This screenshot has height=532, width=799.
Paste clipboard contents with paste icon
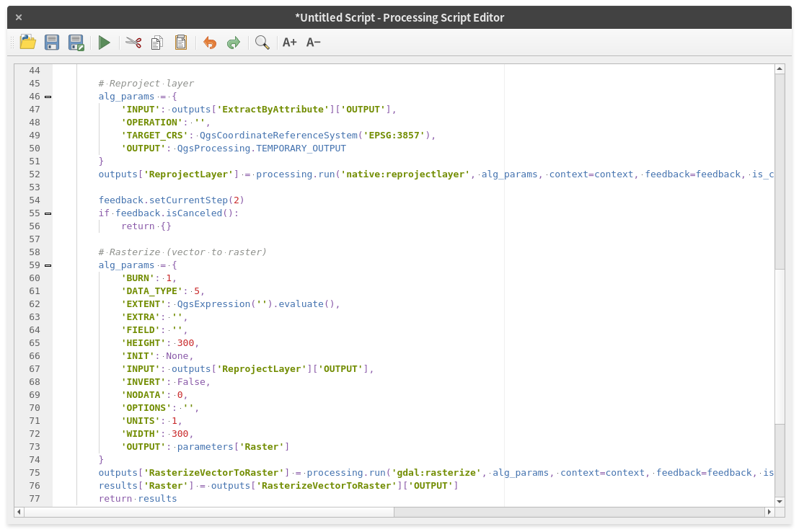click(180, 43)
